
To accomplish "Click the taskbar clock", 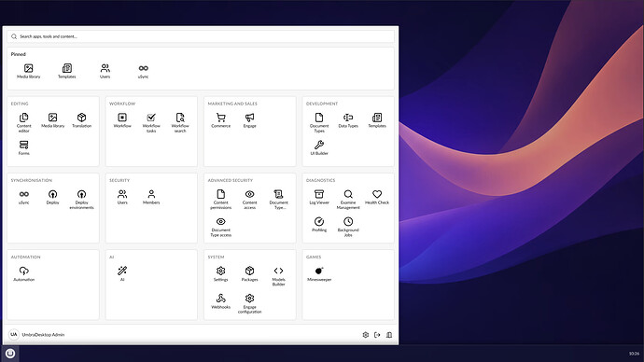I will [x=634, y=354].
